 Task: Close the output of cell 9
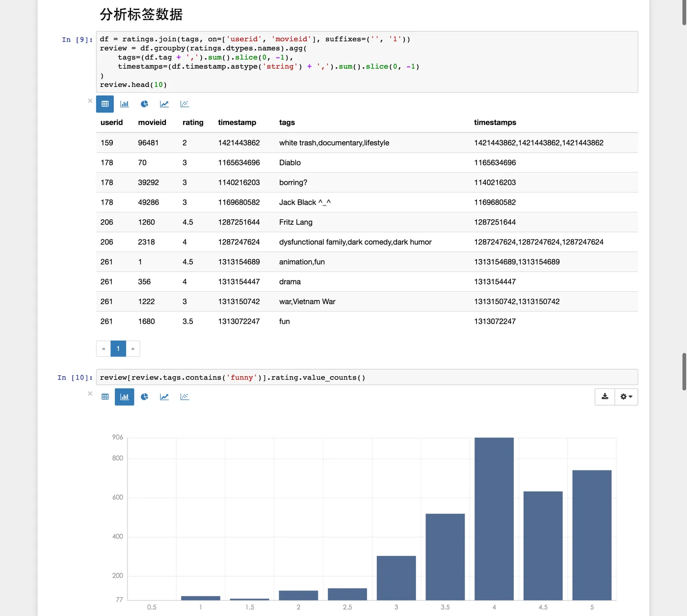point(90,101)
